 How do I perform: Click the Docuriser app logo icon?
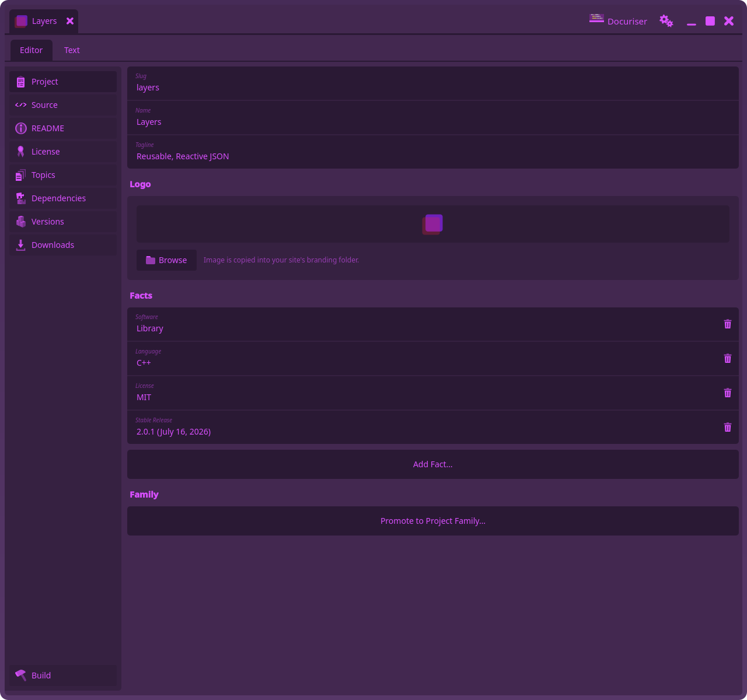(596, 19)
